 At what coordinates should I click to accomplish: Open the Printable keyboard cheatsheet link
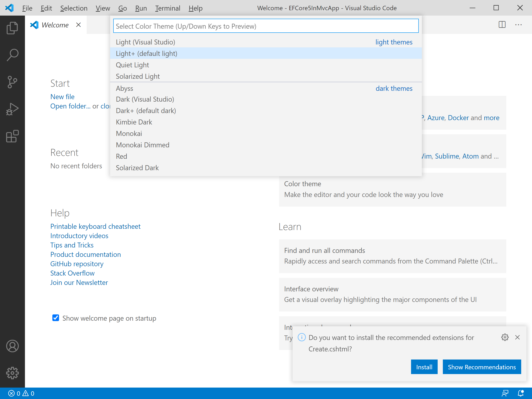[x=95, y=226]
